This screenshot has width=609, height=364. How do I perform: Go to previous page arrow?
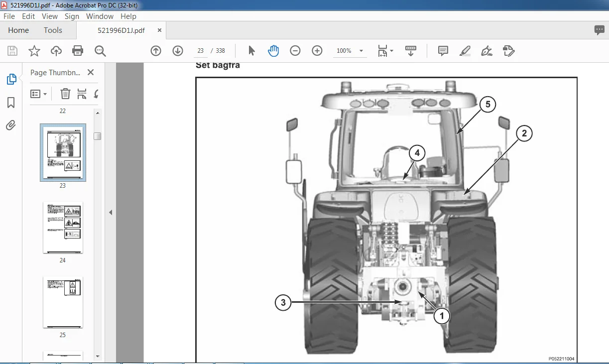[156, 51]
